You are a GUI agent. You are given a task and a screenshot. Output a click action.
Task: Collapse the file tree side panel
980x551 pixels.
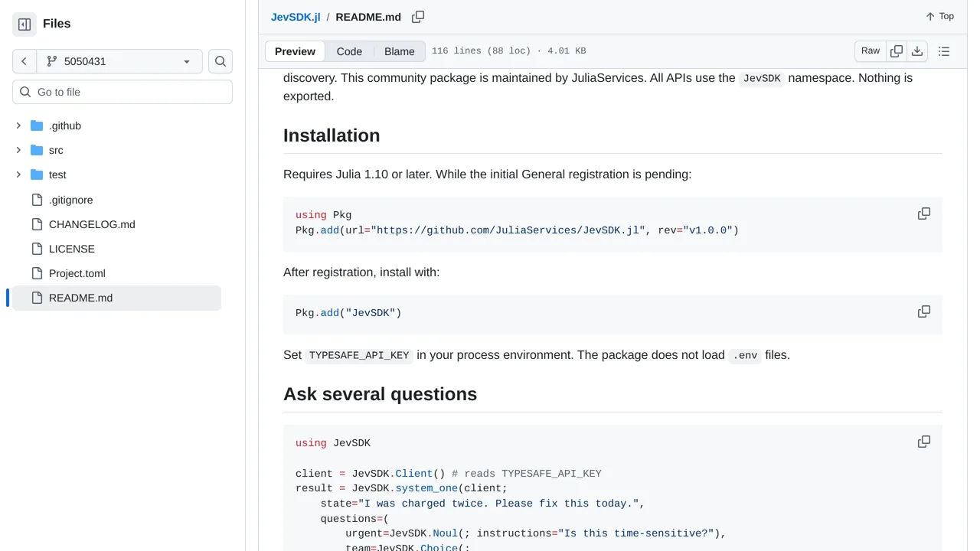coord(24,24)
